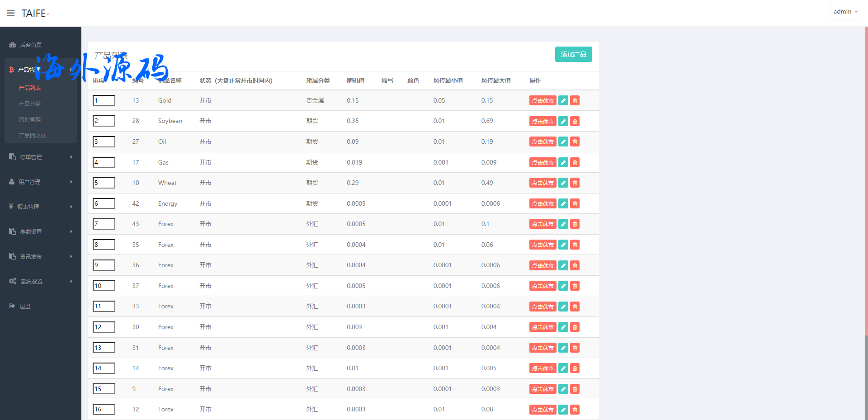Click the delete trash icon for Soybean
This screenshot has width=868, height=420.
(x=575, y=121)
